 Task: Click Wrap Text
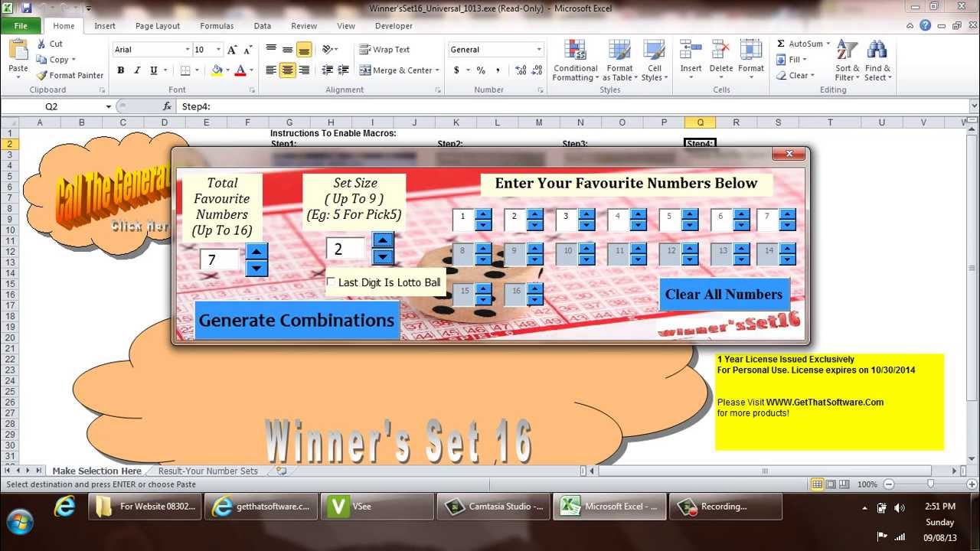click(x=384, y=50)
